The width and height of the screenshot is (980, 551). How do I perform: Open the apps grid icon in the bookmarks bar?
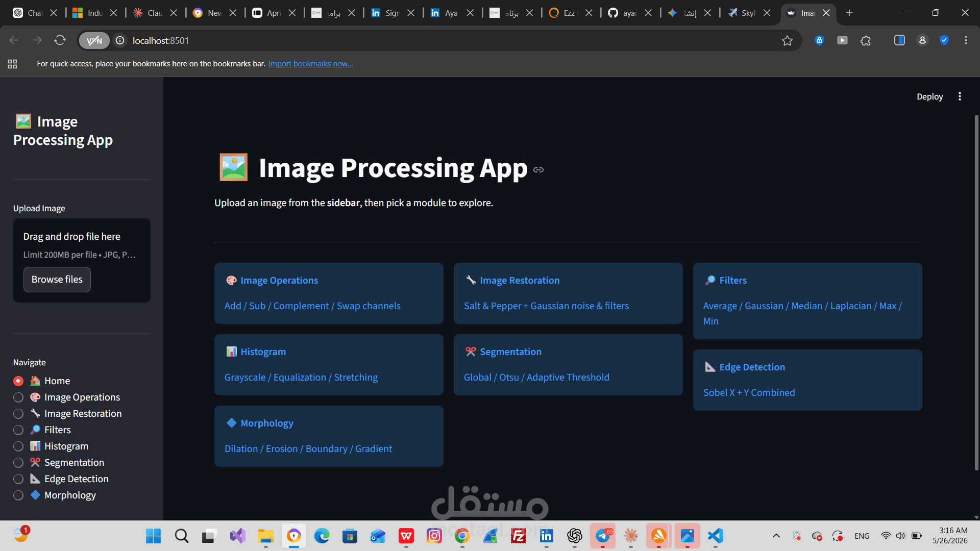(13, 64)
